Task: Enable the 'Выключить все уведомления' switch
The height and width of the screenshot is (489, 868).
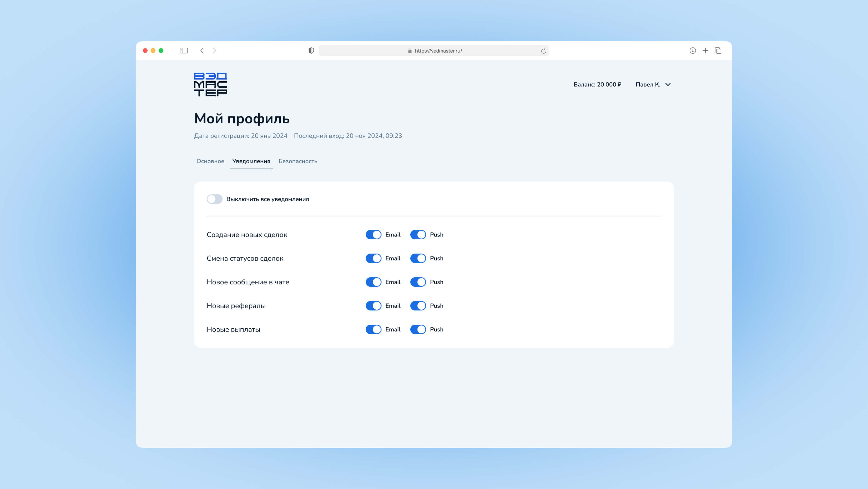Action: click(215, 199)
